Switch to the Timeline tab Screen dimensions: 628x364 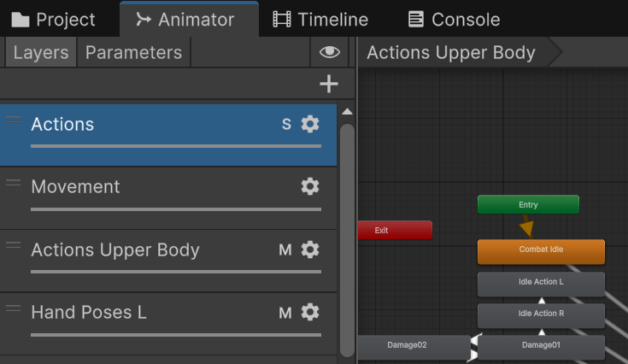(x=320, y=19)
